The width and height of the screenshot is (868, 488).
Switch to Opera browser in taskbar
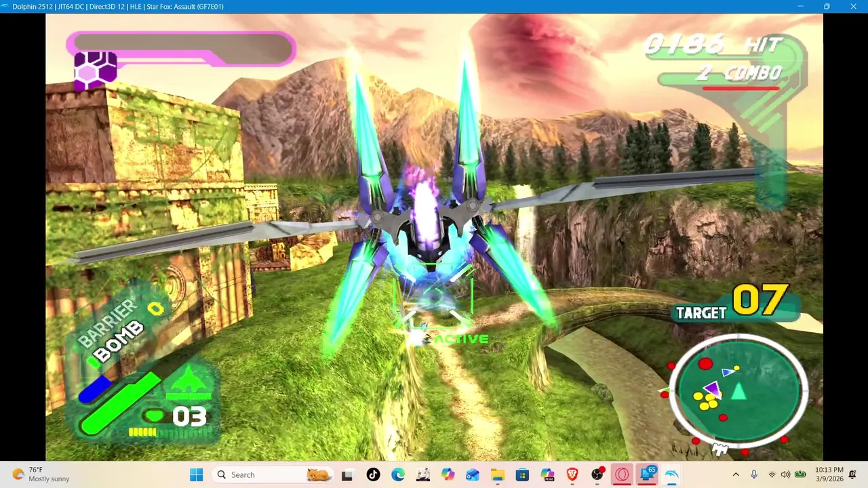click(622, 474)
